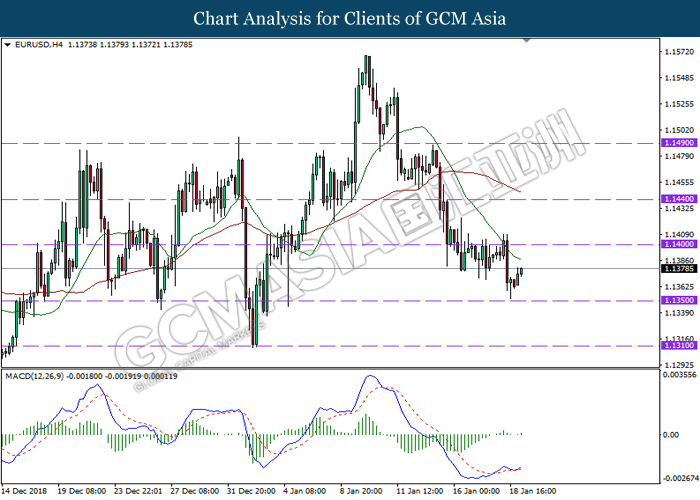Click the MACD 0.003556 scale value
700x500 pixels.
pyautogui.click(x=679, y=375)
